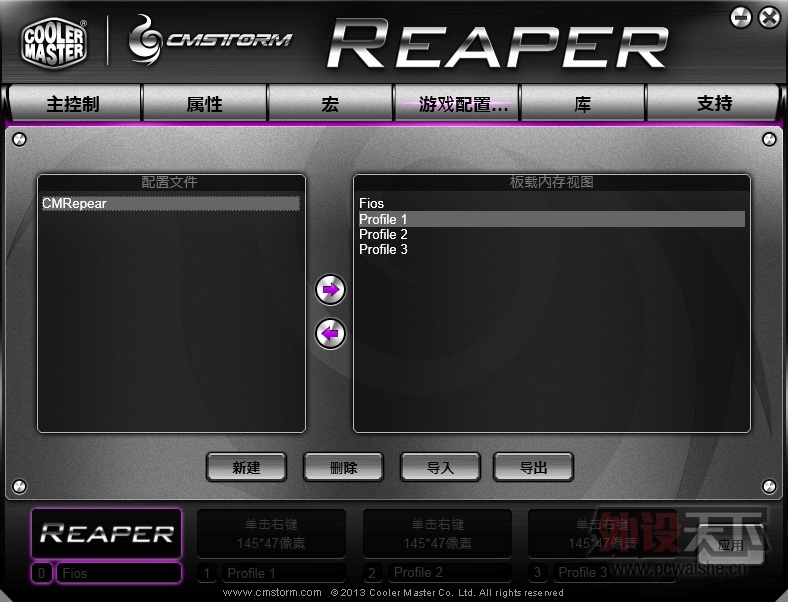
Task: Click the 导出 button
Action: click(533, 467)
